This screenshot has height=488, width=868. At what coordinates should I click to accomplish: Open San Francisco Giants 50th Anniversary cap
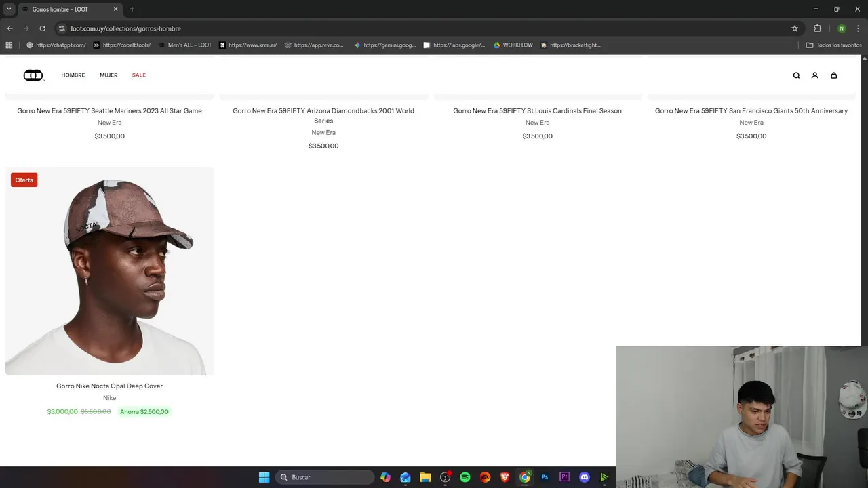[x=751, y=110]
